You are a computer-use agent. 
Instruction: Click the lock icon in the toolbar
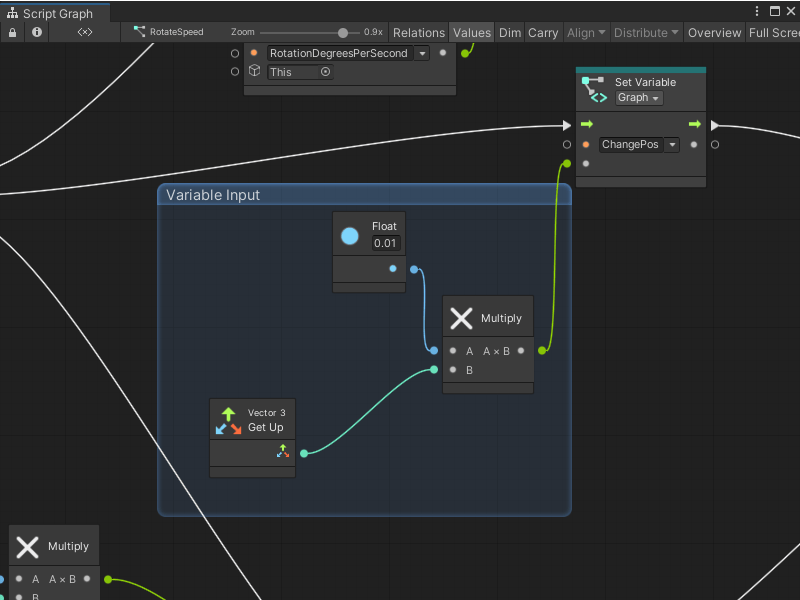(x=12, y=32)
